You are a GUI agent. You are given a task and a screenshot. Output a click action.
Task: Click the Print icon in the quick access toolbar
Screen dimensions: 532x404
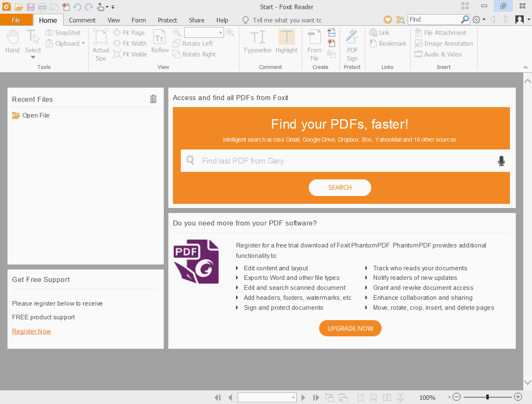coord(42,7)
